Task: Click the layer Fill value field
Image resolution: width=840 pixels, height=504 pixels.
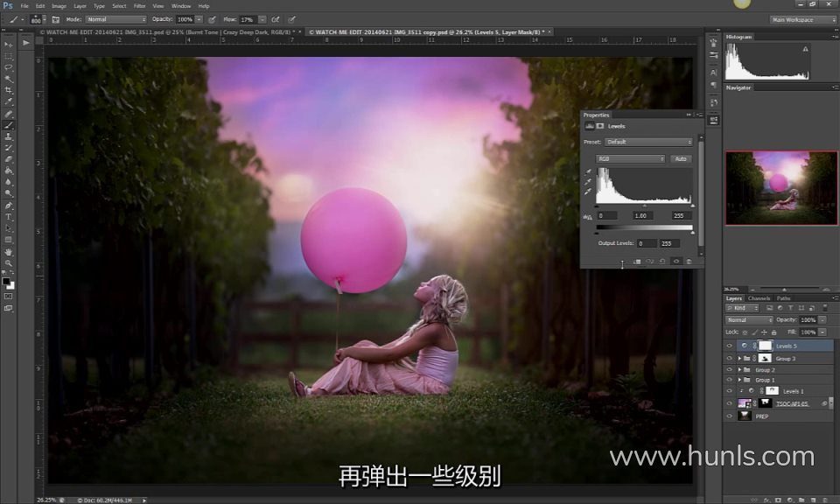Action: pos(808,332)
